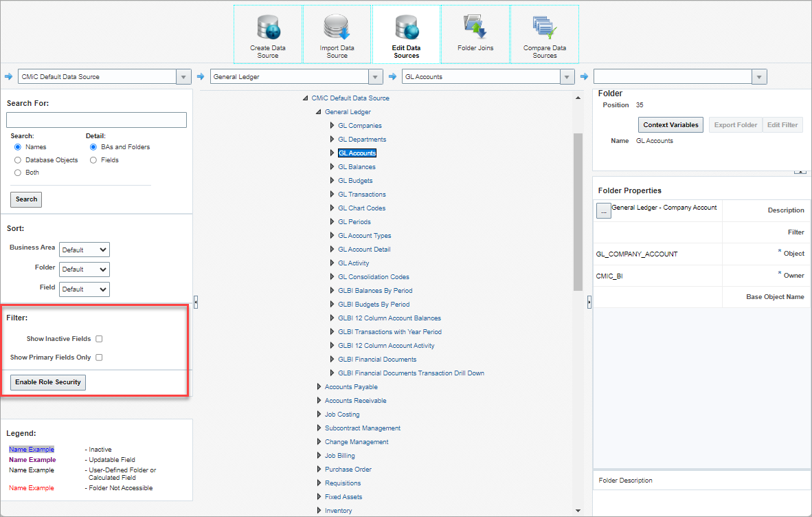Image resolution: width=812 pixels, height=517 pixels.
Task: Collapse the General Ledger tree node
Action: (319, 112)
